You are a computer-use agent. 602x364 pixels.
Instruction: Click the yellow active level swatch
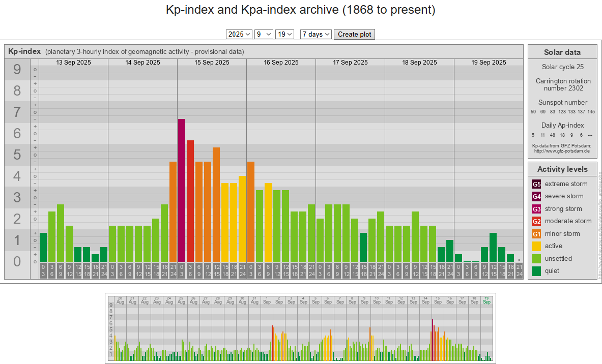point(536,246)
